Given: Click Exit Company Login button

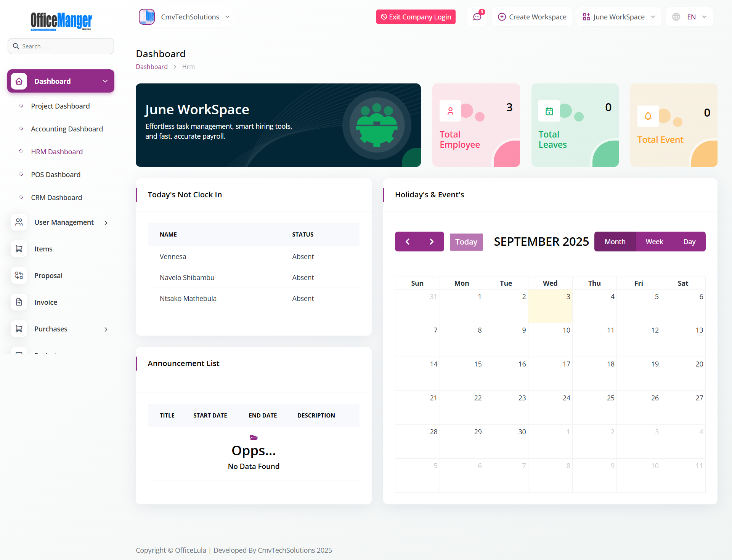Looking at the screenshot, I should pos(416,17).
